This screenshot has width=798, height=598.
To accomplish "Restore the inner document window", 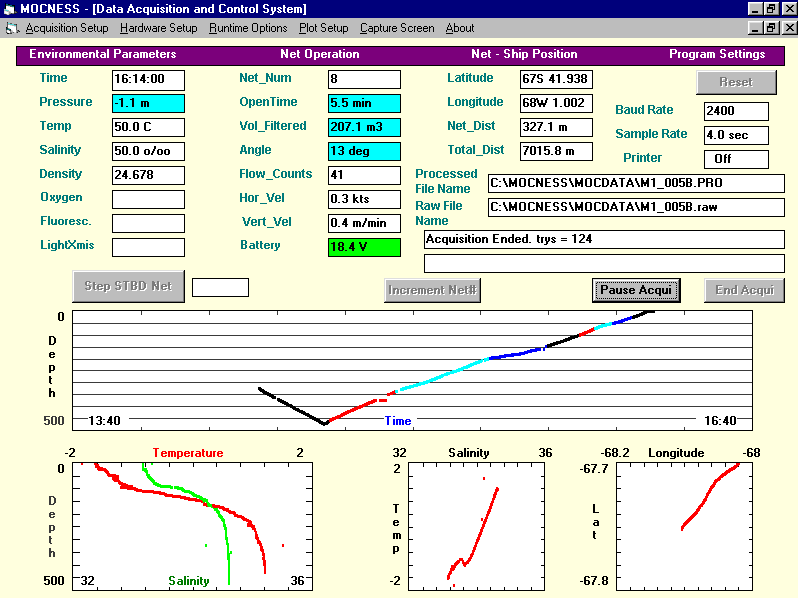I will tap(772, 28).
